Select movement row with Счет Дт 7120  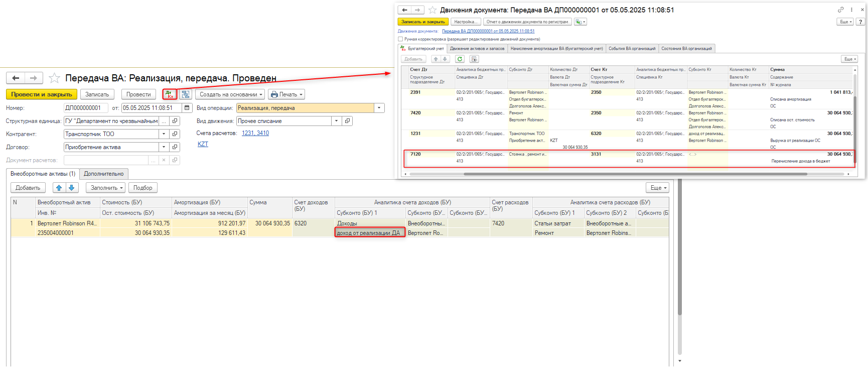click(629, 158)
